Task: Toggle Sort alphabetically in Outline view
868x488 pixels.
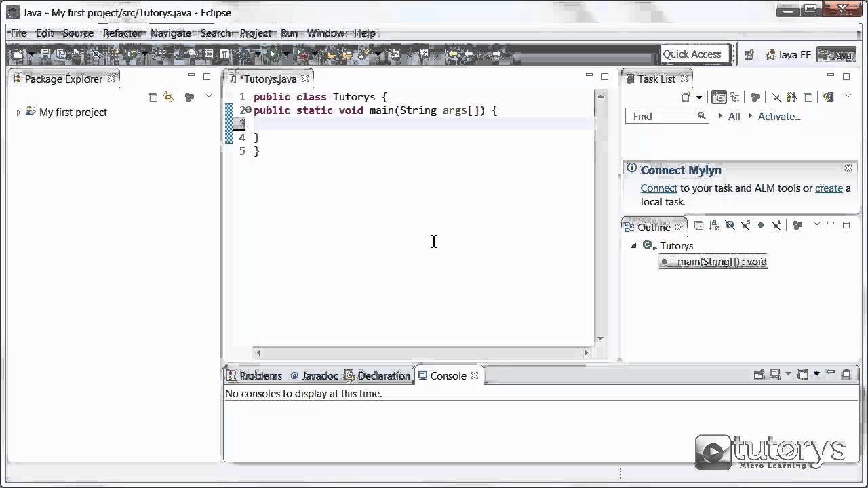Action: pos(714,225)
